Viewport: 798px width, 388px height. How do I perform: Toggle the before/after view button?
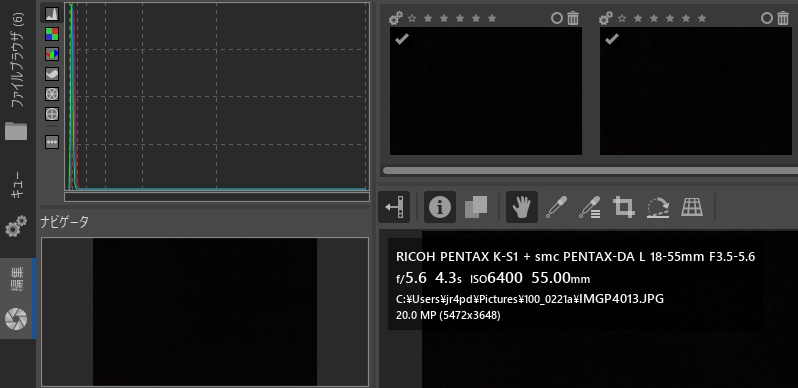[x=476, y=207]
